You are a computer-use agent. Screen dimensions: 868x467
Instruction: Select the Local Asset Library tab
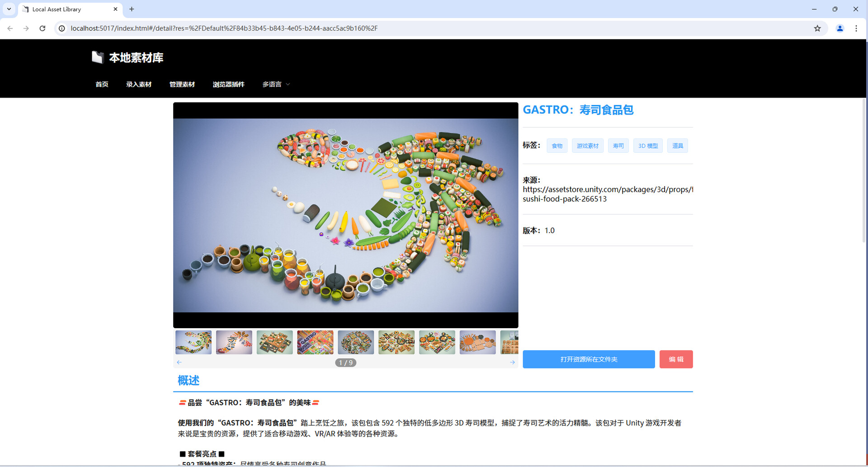pyautogui.click(x=70, y=9)
